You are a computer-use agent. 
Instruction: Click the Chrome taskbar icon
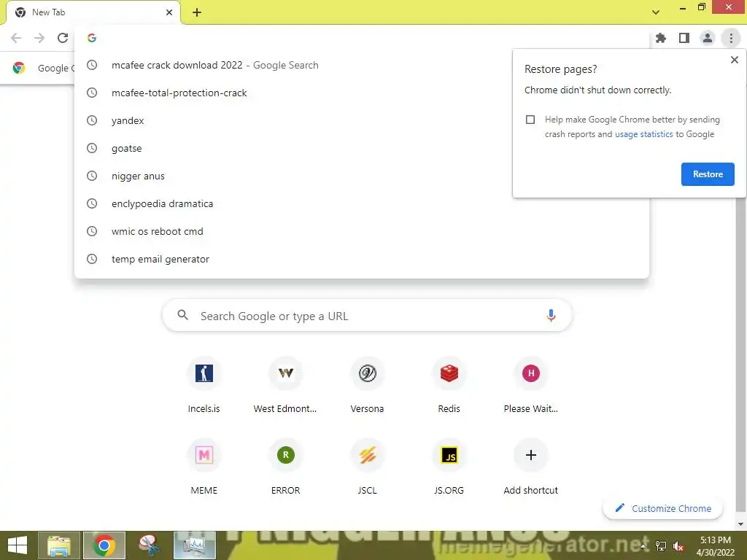point(104,545)
